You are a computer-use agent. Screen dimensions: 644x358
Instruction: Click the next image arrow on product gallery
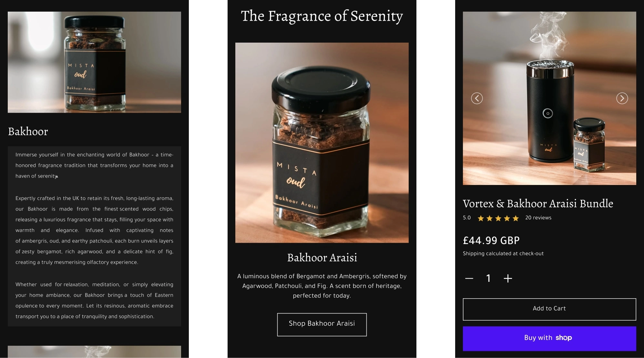[622, 98]
